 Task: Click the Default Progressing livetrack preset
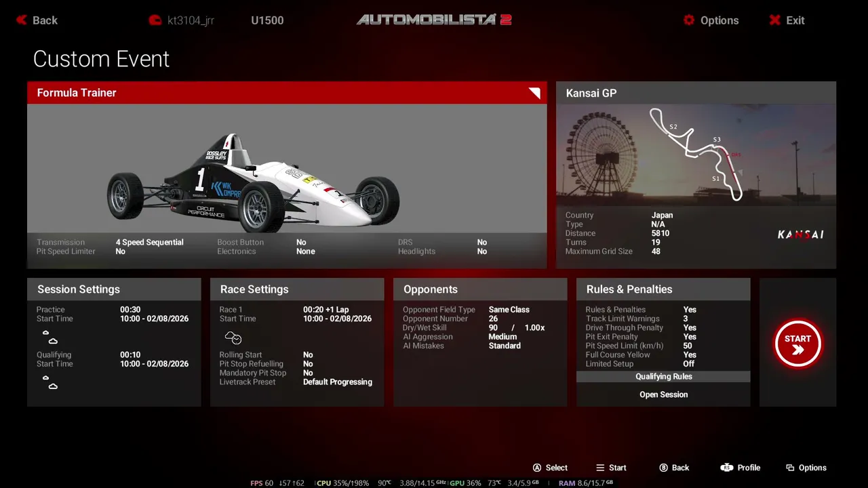click(338, 382)
